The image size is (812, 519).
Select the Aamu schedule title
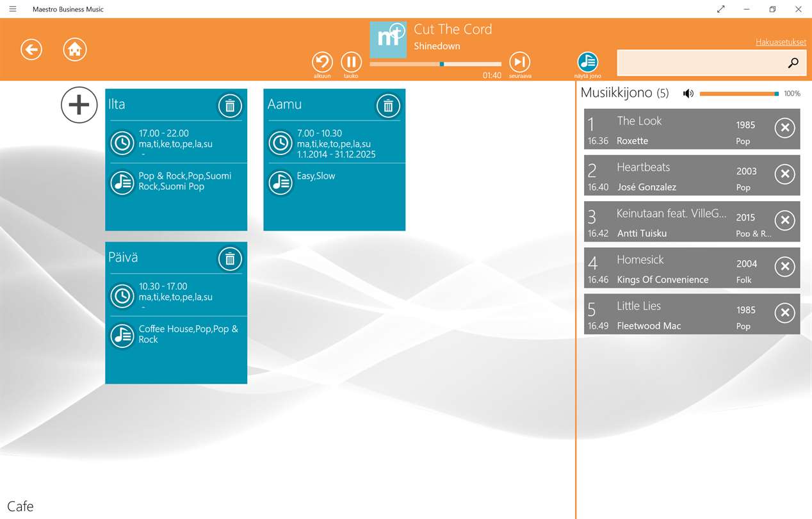[284, 104]
